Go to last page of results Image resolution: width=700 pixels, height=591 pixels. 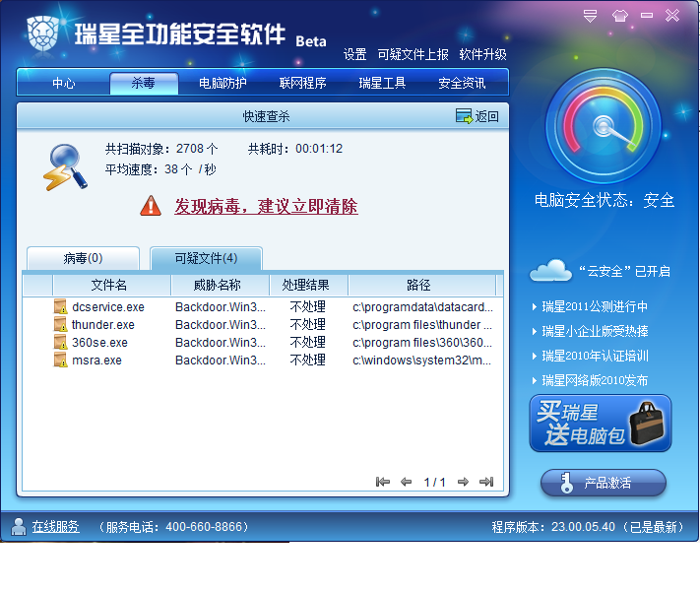(x=486, y=482)
